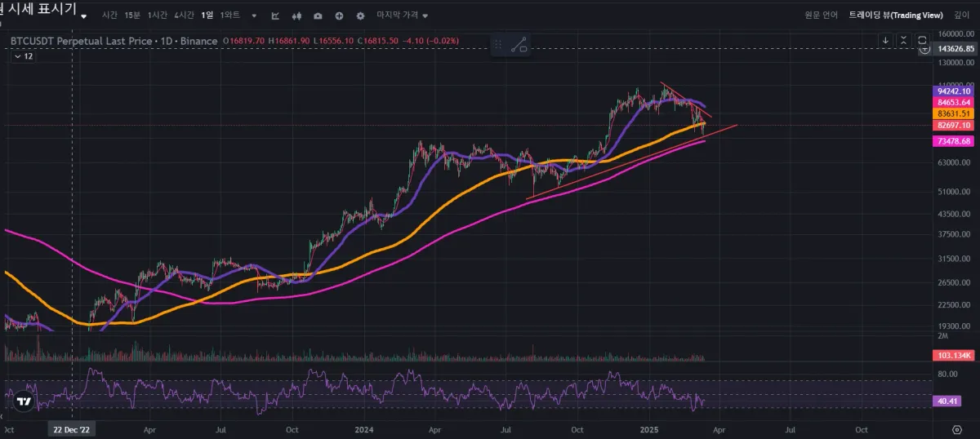Take a chart snapshot with camera icon
This screenshot has width=980, height=439.
point(318,16)
